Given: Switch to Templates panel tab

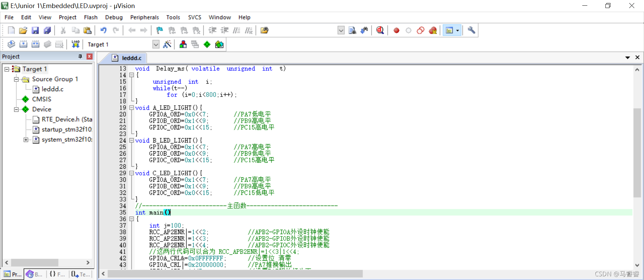Looking at the screenshot, I should tap(80, 274).
